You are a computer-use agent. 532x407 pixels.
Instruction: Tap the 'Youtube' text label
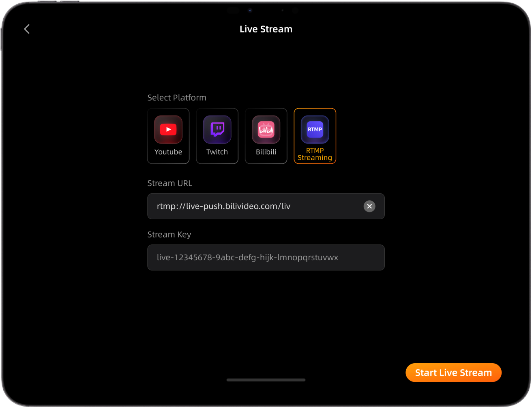[x=168, y=152]
